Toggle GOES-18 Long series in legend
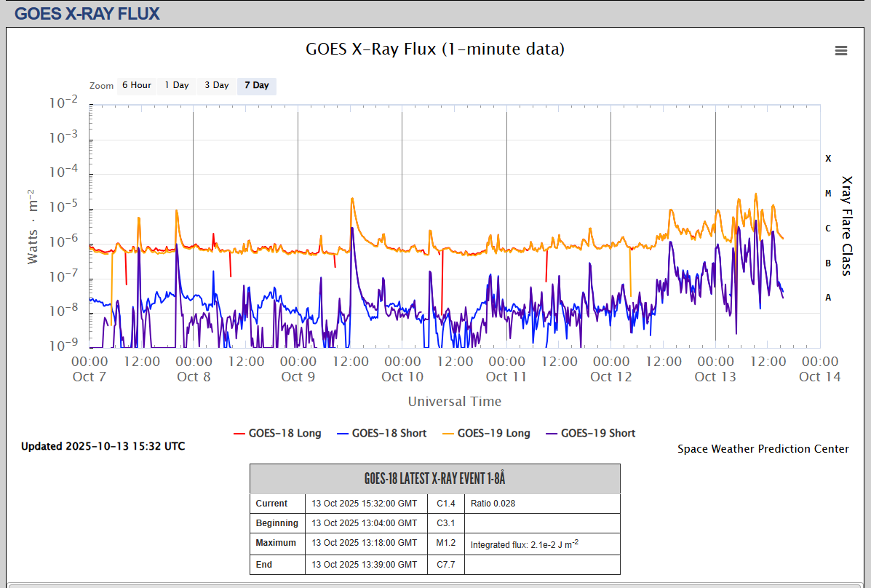The image size is (871, 588). coord(277,433)
